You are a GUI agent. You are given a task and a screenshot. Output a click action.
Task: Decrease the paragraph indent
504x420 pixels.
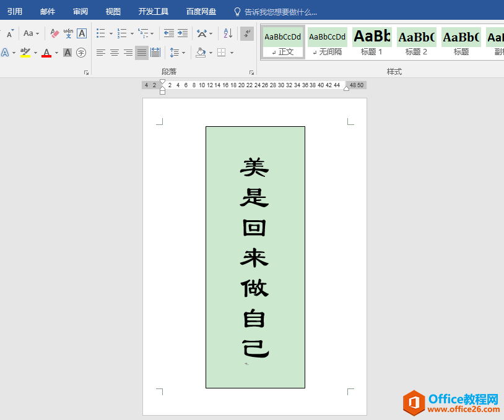tap(168, 33)
